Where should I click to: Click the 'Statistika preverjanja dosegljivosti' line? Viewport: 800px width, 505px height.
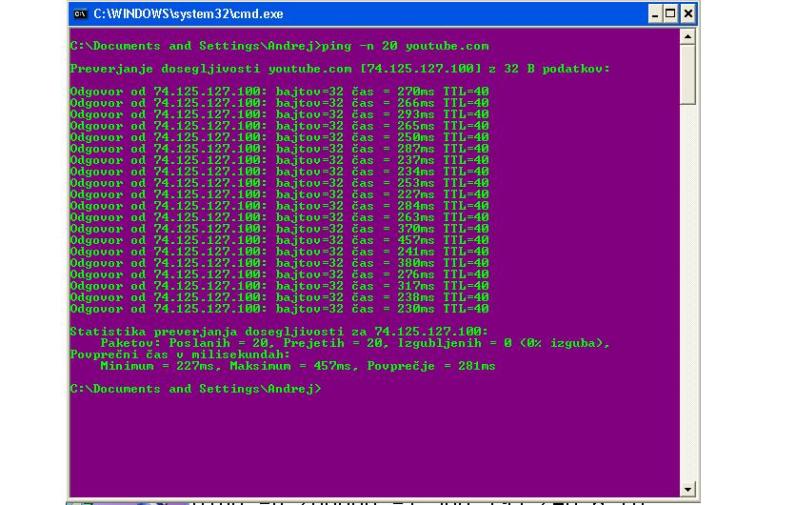click(x=279, y=331)
